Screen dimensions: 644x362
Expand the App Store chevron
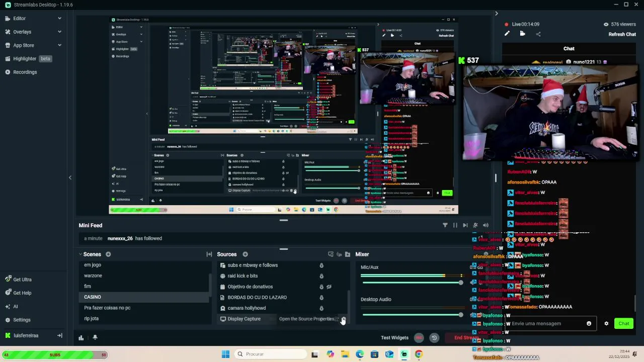pos(59,45)
